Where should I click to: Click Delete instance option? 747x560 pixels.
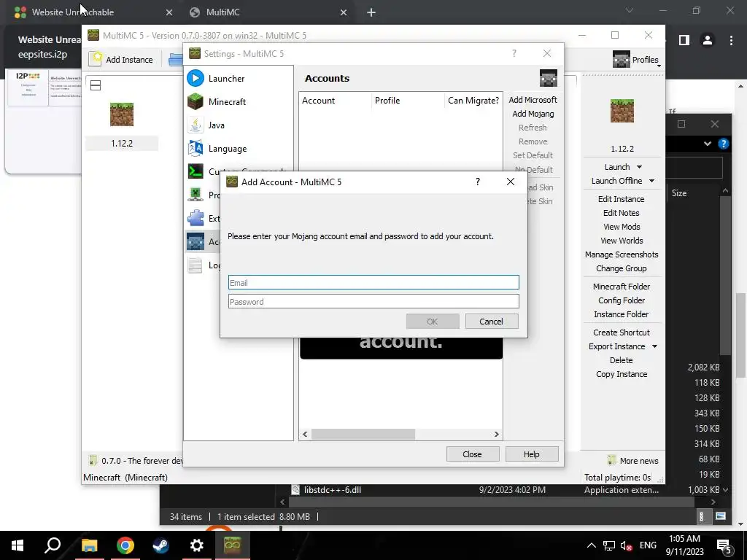622,360
